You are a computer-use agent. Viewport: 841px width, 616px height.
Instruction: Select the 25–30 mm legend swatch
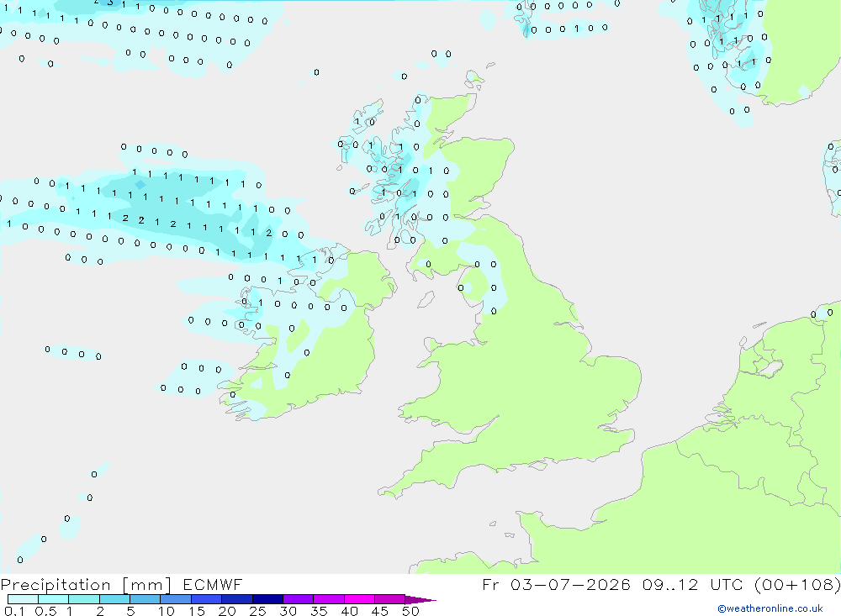coord(267,599)
